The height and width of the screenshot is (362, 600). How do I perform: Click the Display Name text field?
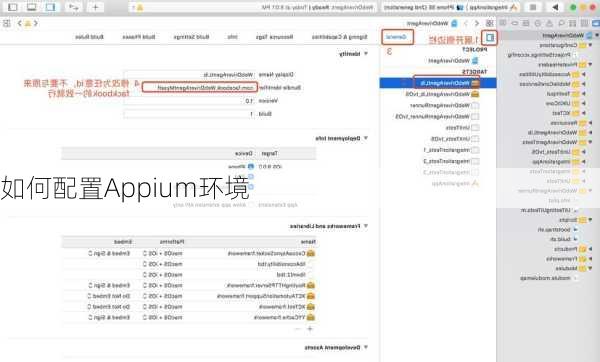(190, 75)
